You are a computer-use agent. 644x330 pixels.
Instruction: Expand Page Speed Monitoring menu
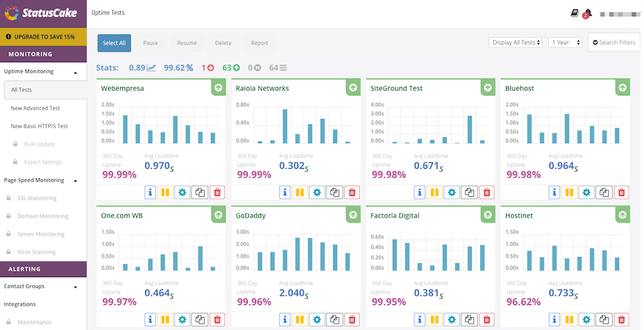pos(43,180)
